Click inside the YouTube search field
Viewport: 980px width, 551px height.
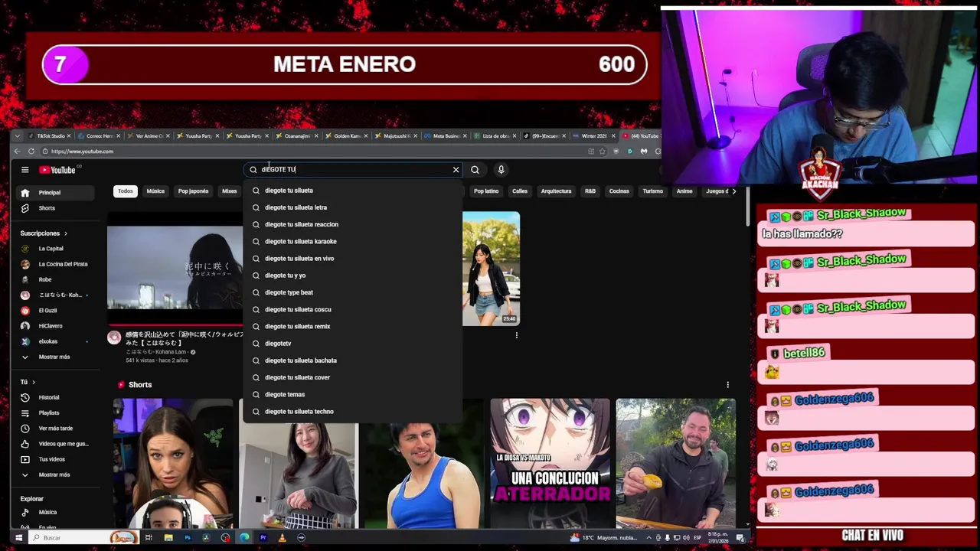point(354,170)
